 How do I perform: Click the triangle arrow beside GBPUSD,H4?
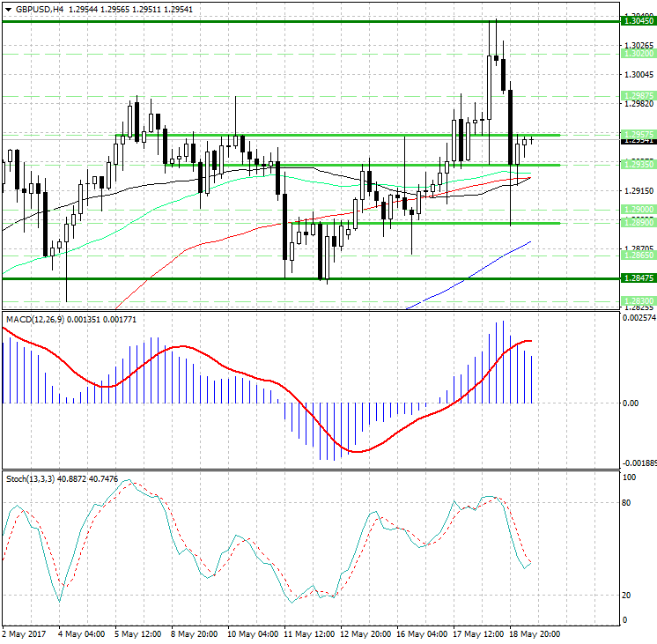7,9
